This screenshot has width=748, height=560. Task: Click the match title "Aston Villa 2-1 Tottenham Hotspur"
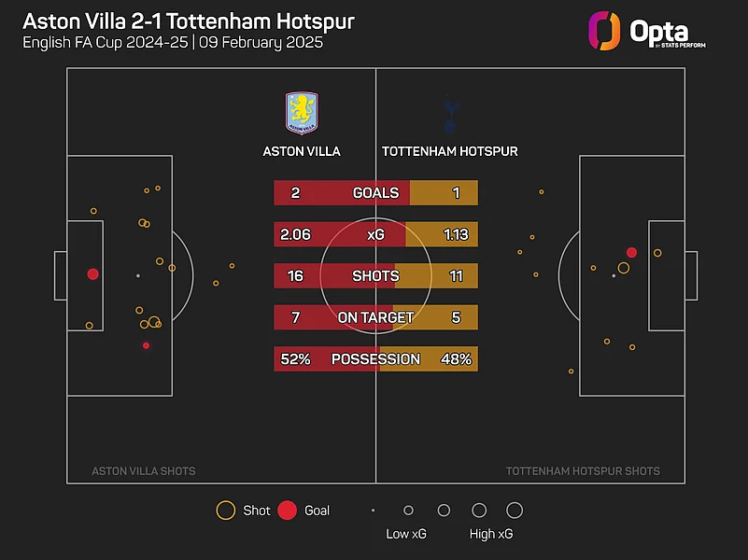(x=188, y=21)
